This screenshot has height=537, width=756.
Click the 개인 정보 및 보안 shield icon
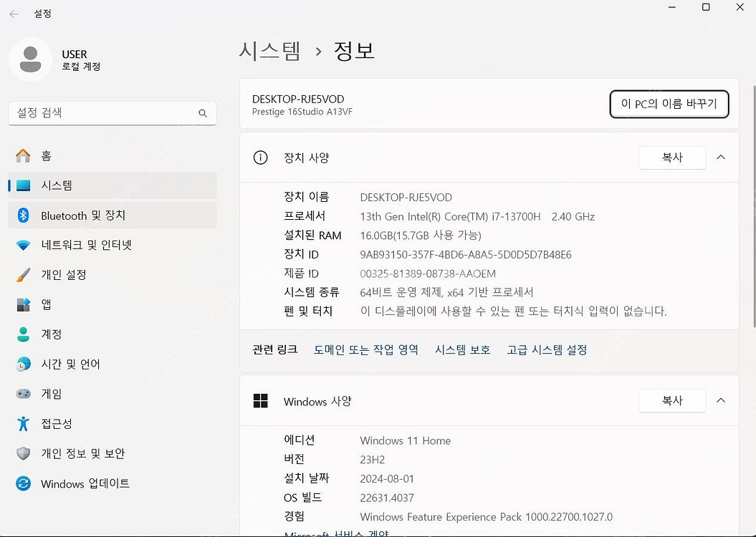coord(23,454)
